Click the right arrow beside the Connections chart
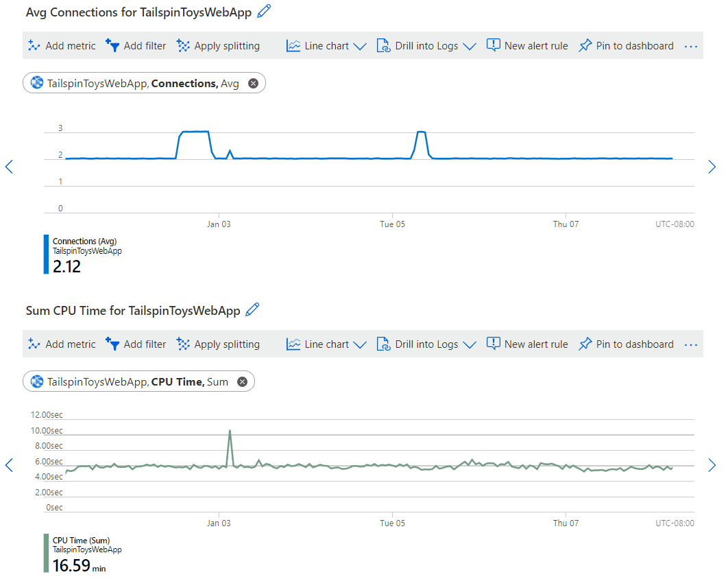 tap(712, 167)
